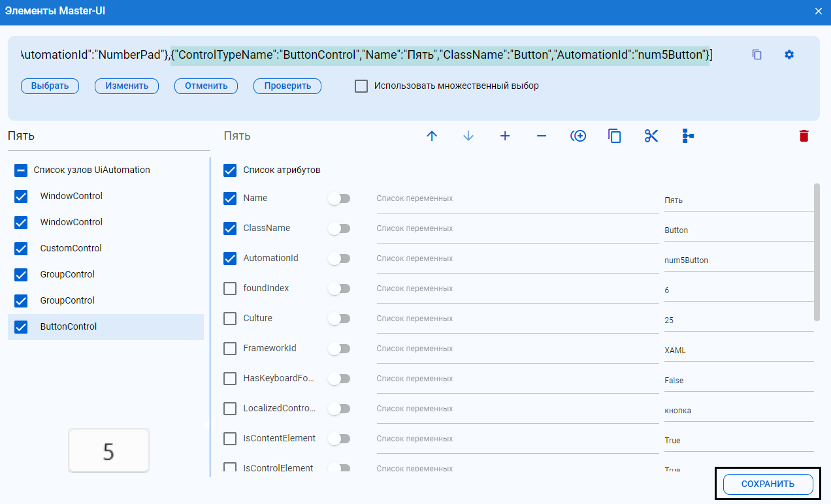
Task: Open Список переменных field in AutomationId row
Action: coord(517,259)
